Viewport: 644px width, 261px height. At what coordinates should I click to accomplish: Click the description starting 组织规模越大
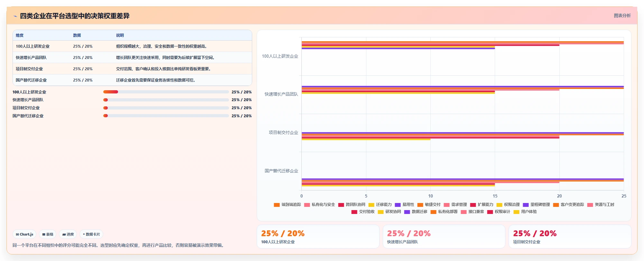[x=162, y=46]
